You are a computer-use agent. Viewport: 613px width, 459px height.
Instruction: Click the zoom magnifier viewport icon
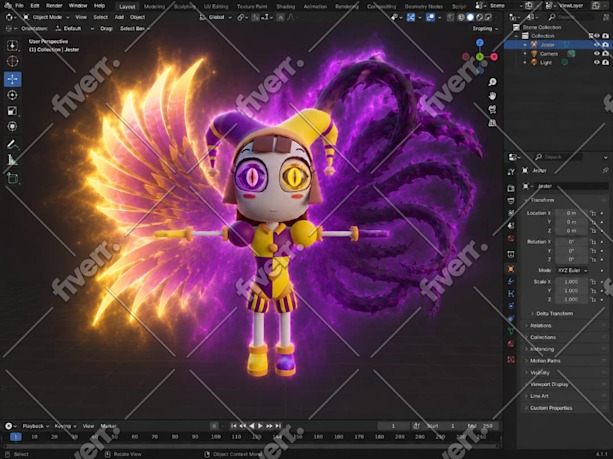point(492,82)
